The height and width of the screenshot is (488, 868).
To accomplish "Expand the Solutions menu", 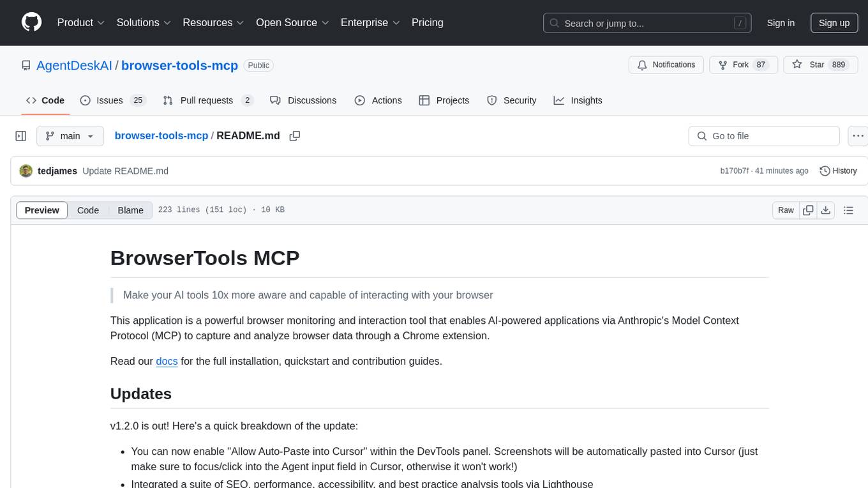I will click(x=144, y=22).
